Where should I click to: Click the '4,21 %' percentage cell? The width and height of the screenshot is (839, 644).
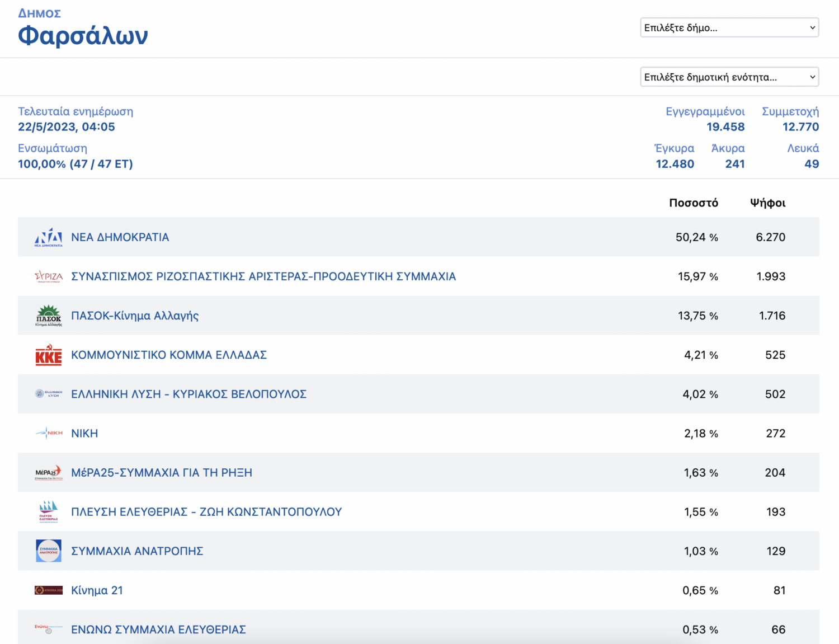tap(701, 355)
